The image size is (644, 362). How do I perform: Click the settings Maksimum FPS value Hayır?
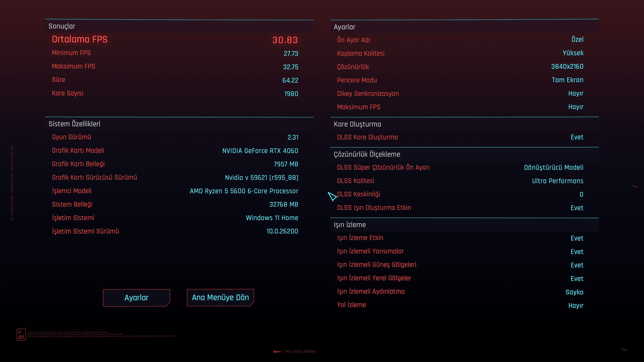pos(576,107)
